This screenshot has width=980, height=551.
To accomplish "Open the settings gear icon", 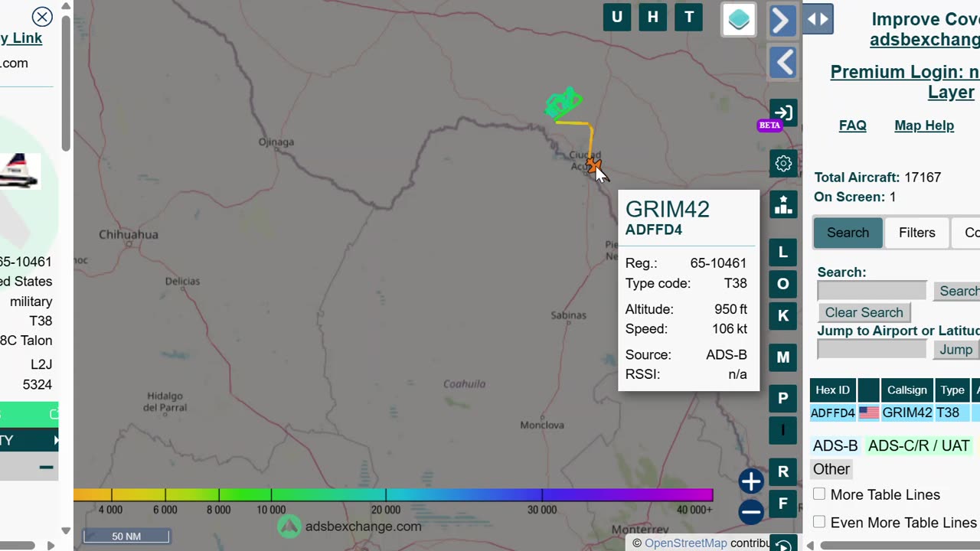I will tap(782, 163).
